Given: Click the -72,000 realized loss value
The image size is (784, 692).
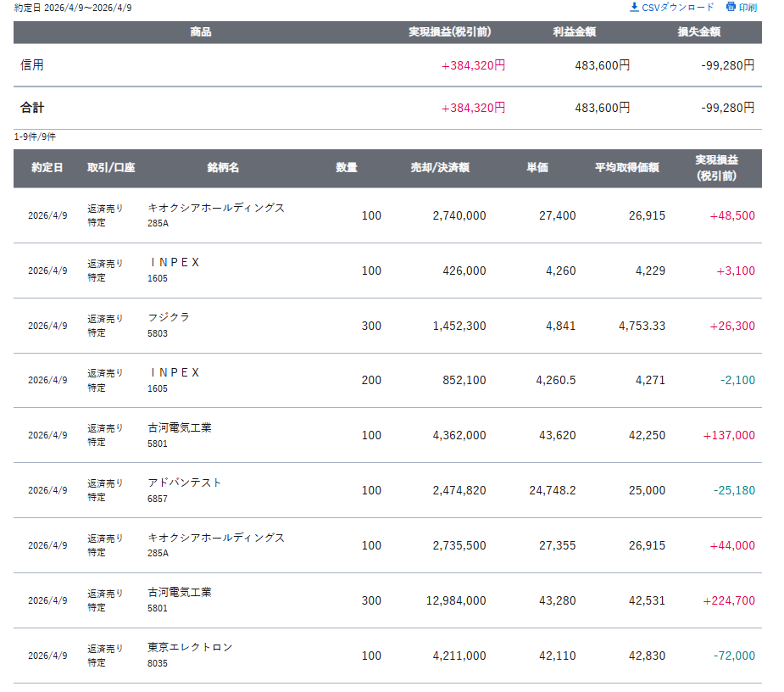Looking at the screenshot, I should (x=733, y=656).
